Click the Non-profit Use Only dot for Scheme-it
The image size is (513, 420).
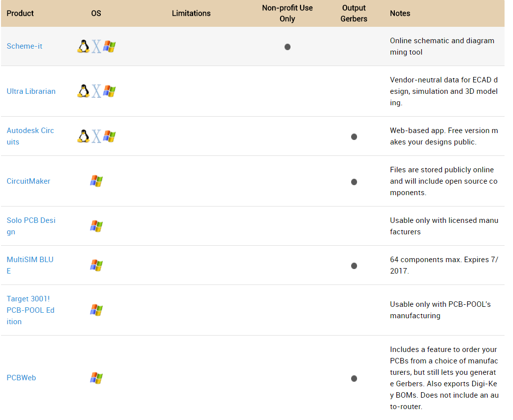tap(288, 47)
